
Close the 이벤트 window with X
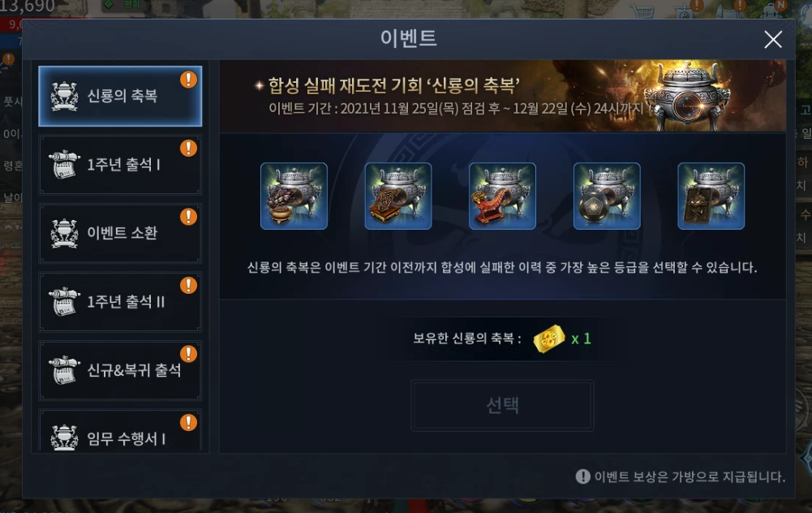click(772, 40)
